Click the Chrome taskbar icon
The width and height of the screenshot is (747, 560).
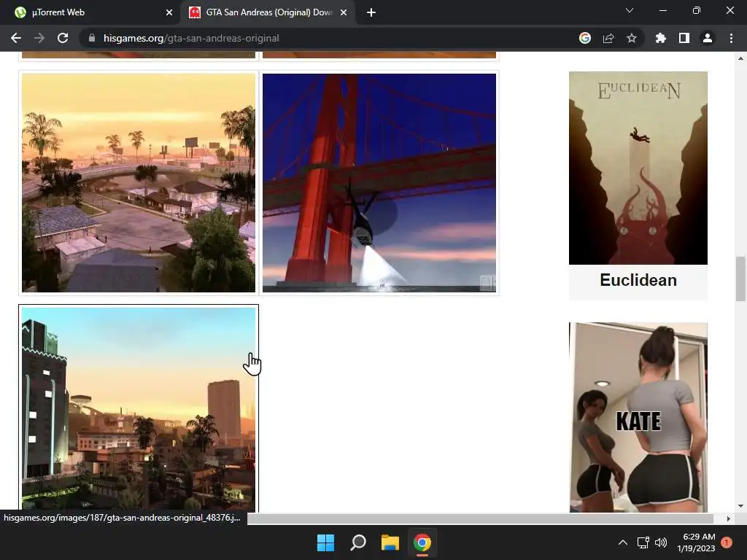click(x=422, y=542)
